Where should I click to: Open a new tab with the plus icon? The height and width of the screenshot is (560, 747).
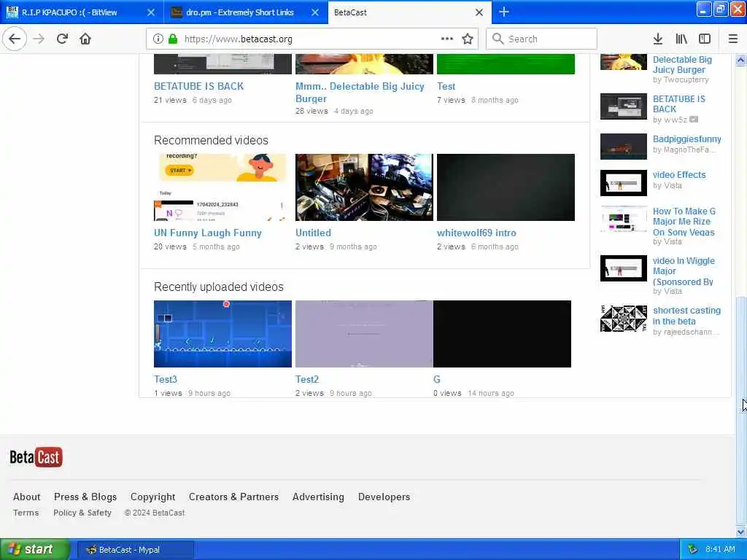[x=504, y=12]
